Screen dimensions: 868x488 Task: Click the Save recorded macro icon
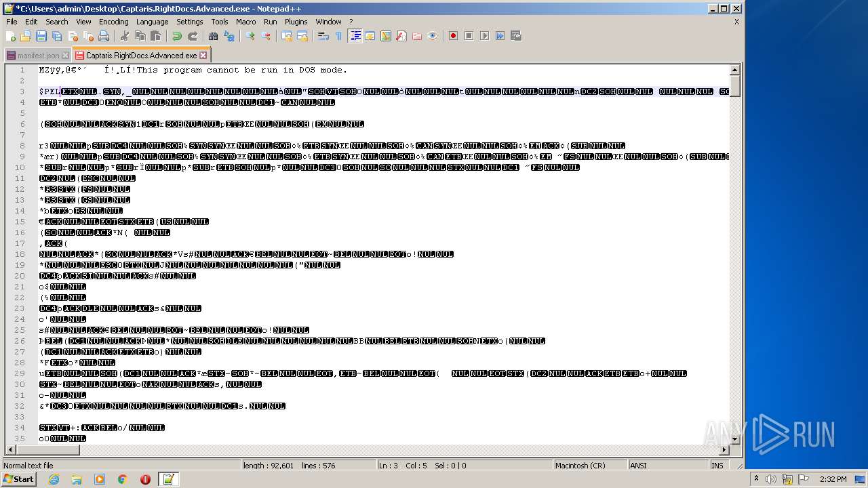coord(515,36)
